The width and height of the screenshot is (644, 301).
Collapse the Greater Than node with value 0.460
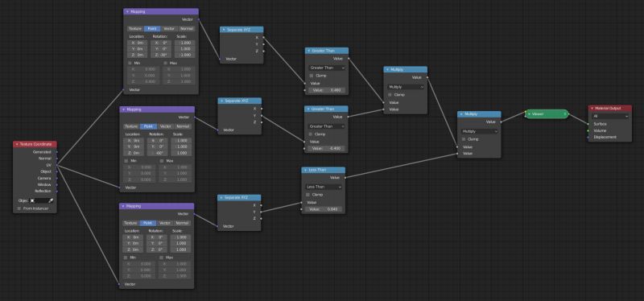pos(309,51)
